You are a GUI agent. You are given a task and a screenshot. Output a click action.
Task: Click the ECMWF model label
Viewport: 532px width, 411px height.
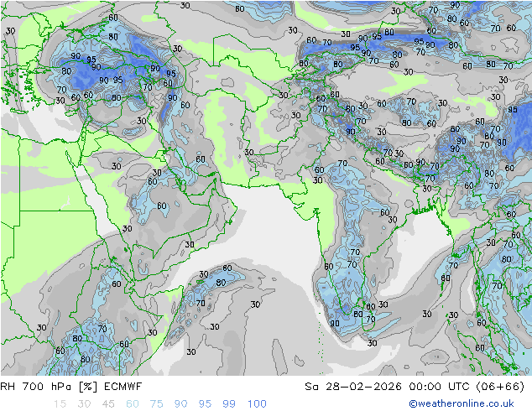(123, 386)
